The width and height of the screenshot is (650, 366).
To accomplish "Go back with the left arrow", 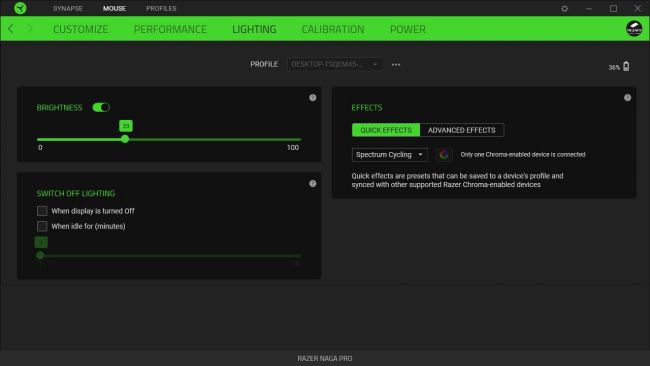I will pyautogui.click(x=11, y=29).
